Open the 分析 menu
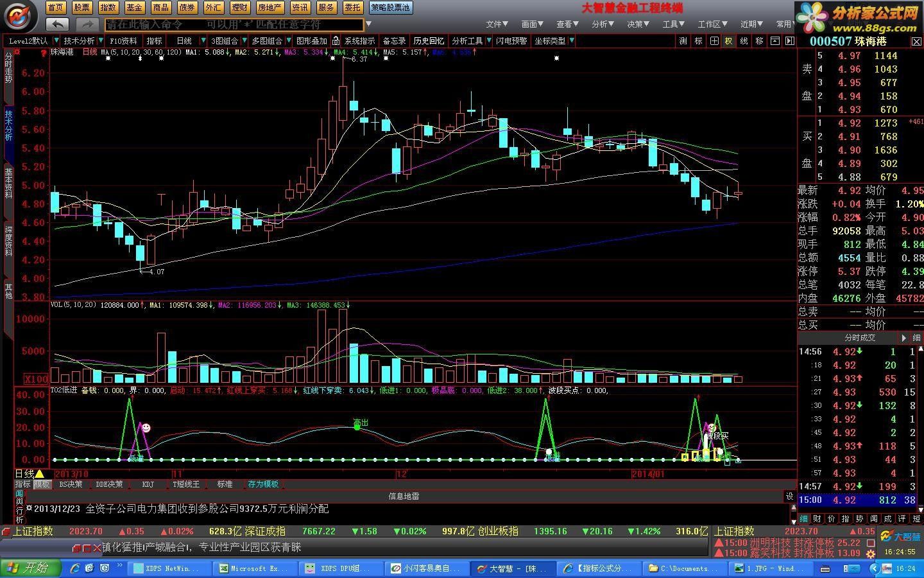 pos(603,24)
